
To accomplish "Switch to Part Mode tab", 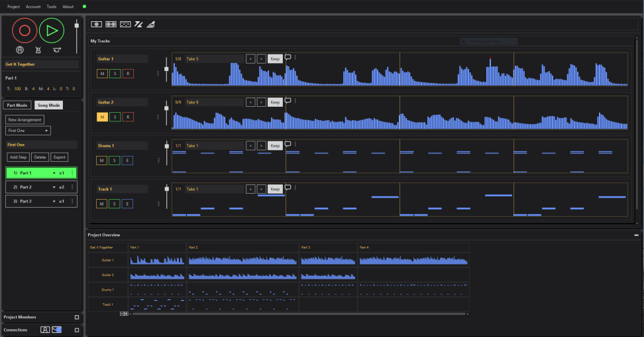I will [x=17, y=105].
